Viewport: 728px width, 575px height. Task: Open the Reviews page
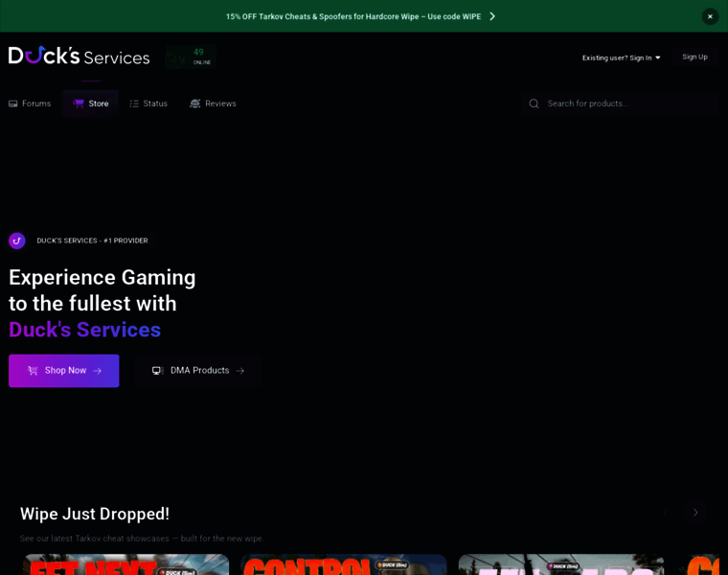(x=213, y=103)
